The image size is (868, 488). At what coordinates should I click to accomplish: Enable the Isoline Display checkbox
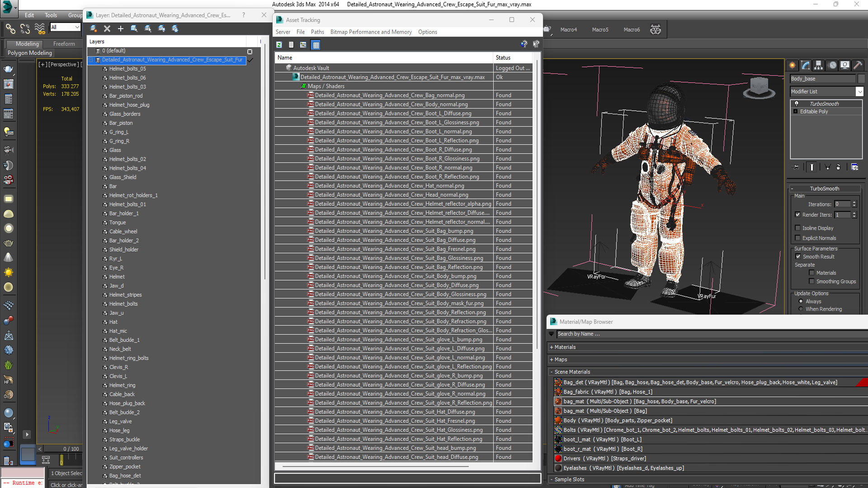pyautogui.click(x=798, y=228)
